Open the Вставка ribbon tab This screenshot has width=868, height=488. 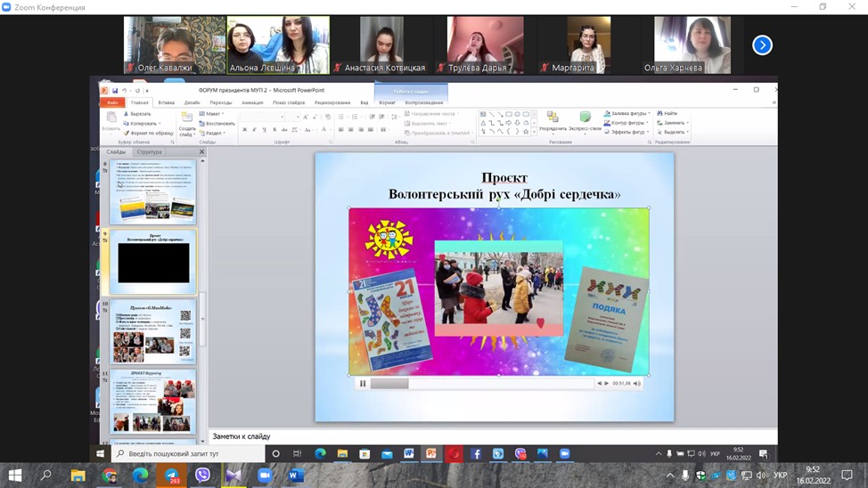tap(167, 102)
